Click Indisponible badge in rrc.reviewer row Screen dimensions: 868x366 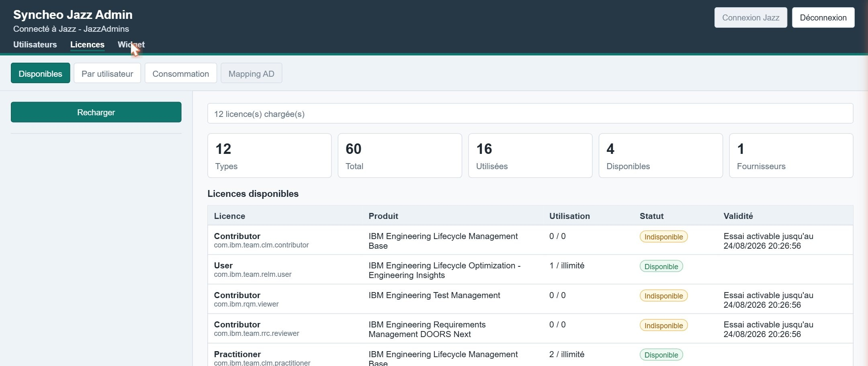pos(663,325)
